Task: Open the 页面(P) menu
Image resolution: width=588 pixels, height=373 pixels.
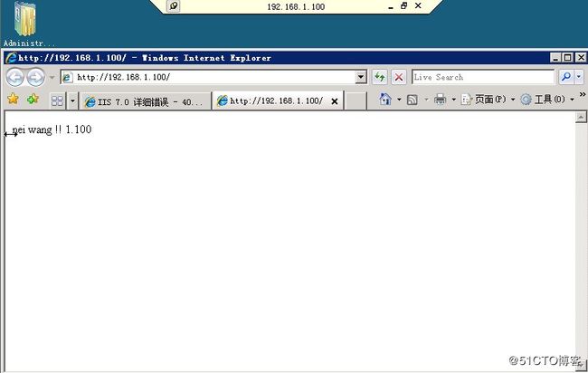Action: coord(488,100)
